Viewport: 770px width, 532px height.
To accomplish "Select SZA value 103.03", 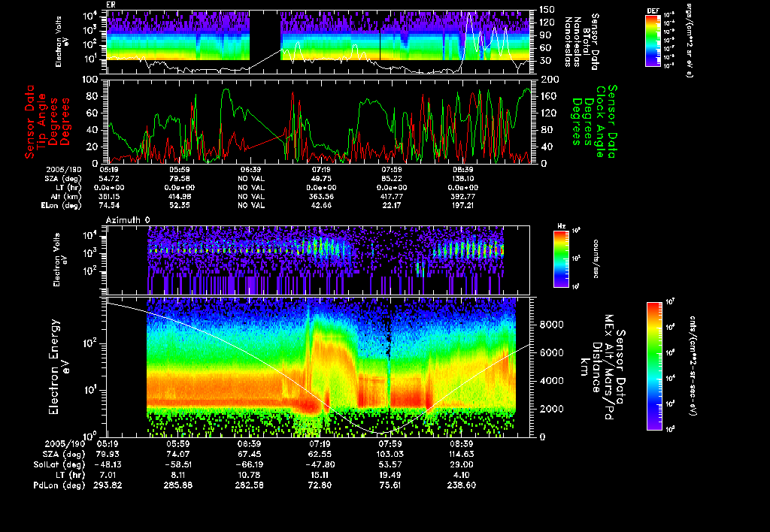I will pyautogui.click(x=390, y=454).
